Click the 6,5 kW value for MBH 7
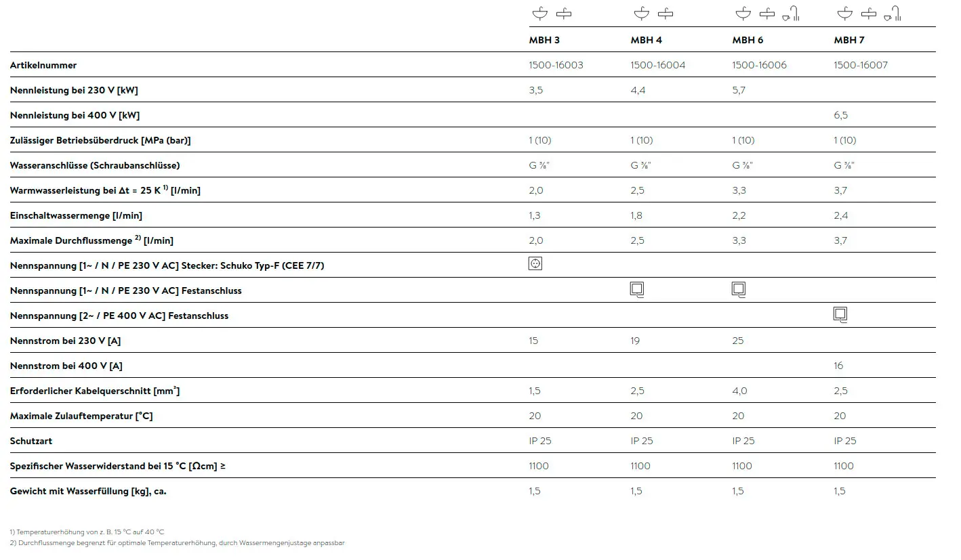Viewport: 961px width, 560px height. (840, 115)
